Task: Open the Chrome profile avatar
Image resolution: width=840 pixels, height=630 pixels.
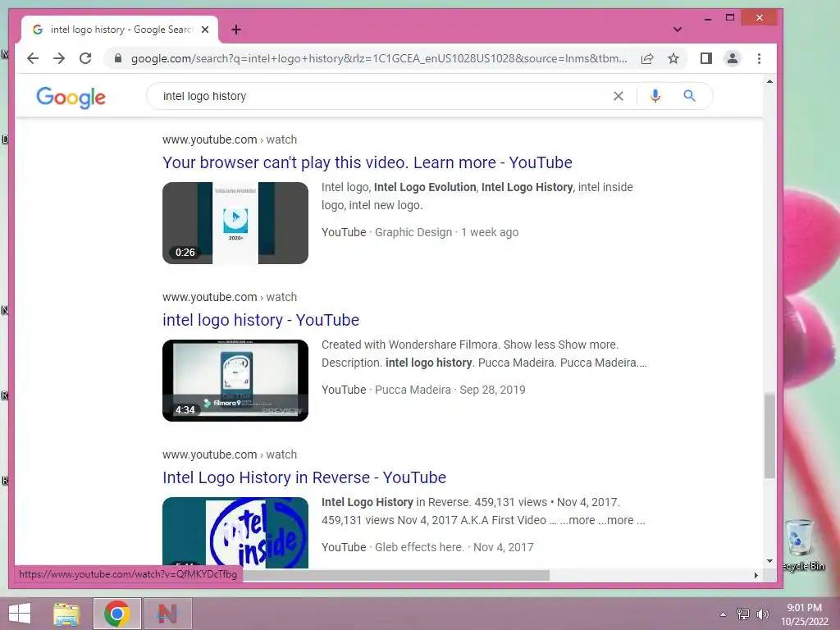Action: pyautogui.click(x=733, y=58)
